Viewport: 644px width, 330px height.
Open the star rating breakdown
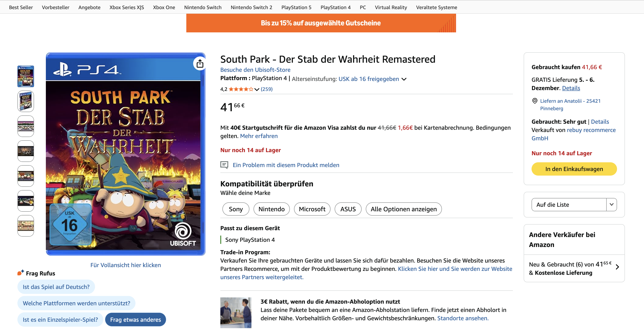pyautogui.click(x=241, y=89)
